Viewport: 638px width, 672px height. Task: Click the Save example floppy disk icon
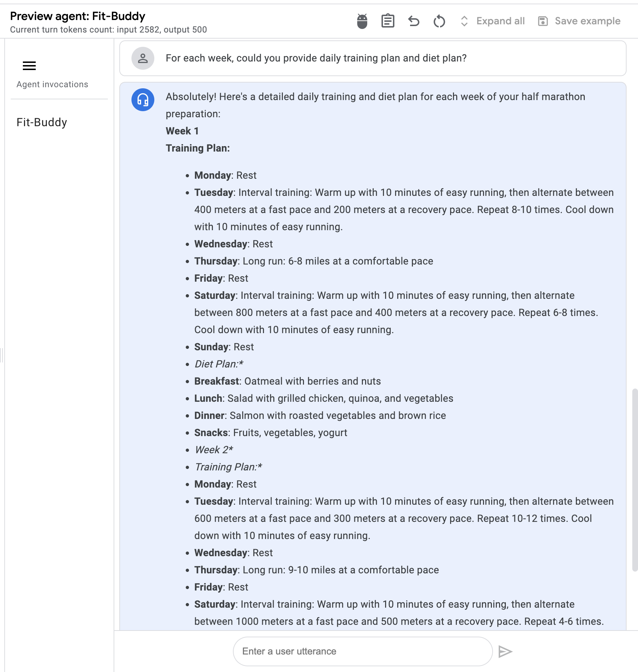(x=543, y=21)
